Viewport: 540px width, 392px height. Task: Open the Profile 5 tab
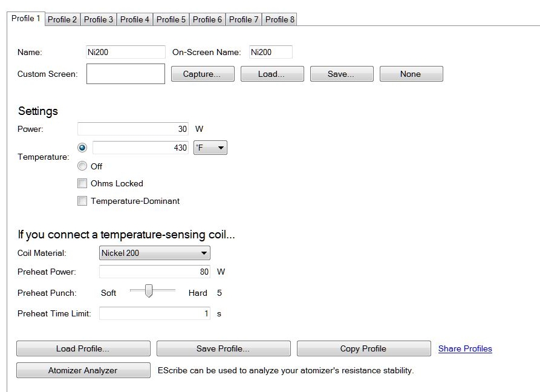pos(171,19)
